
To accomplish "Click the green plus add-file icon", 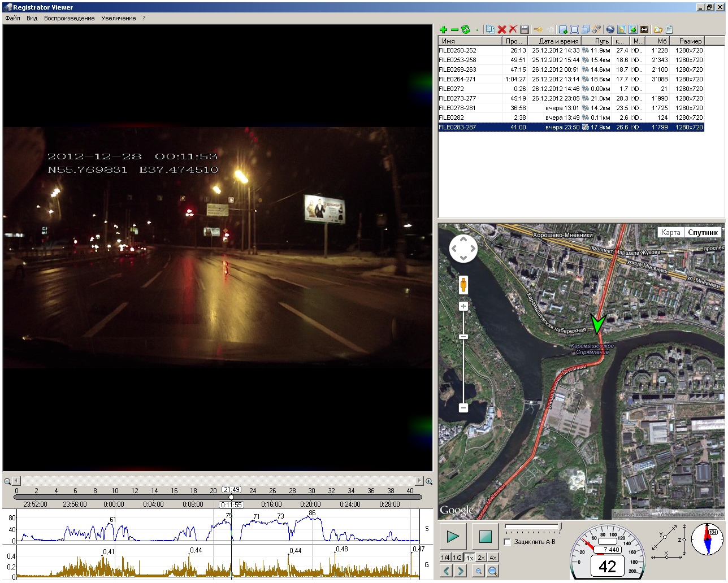I will click(x=443, y=29).
